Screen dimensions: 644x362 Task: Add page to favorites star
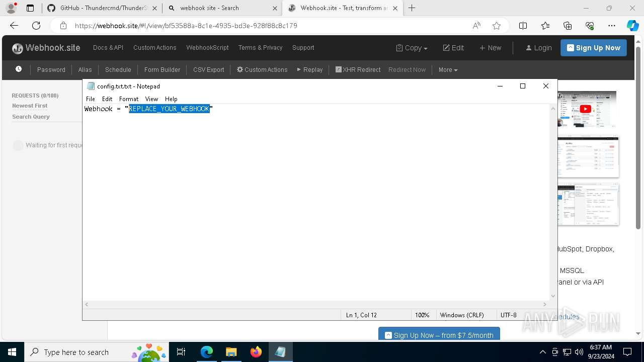497,26
